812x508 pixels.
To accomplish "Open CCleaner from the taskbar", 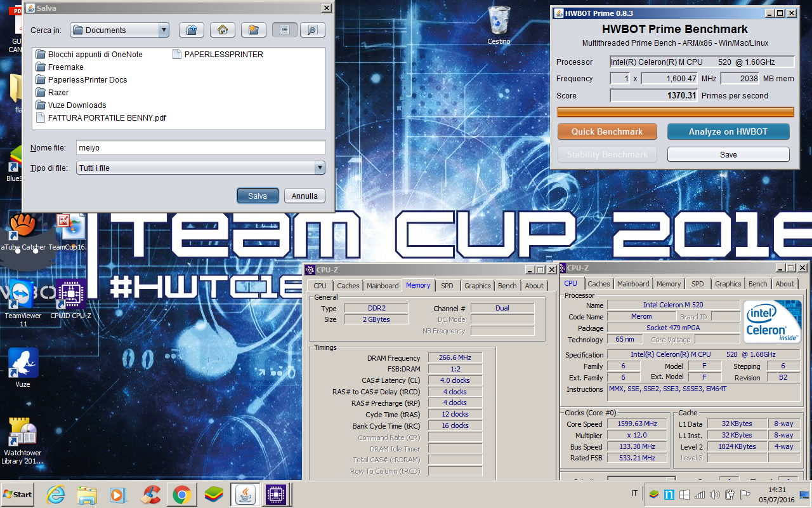I will pos(150,494).
